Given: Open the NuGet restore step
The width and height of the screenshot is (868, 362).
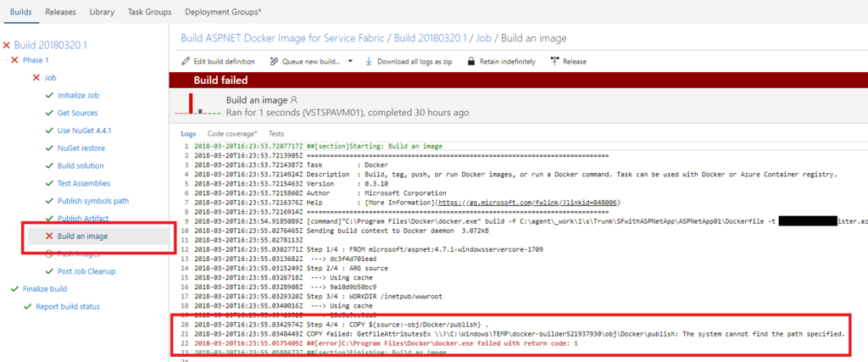Looking at the screenshot, I should pyautogui.click(x=81, y=148).
